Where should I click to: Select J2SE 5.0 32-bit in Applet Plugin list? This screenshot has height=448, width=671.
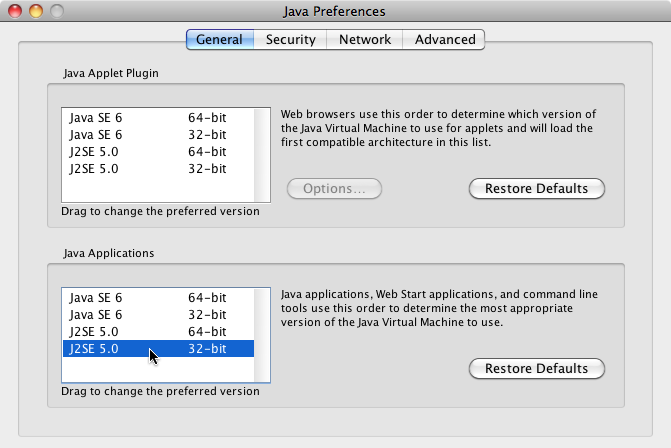tap(158, 169)
